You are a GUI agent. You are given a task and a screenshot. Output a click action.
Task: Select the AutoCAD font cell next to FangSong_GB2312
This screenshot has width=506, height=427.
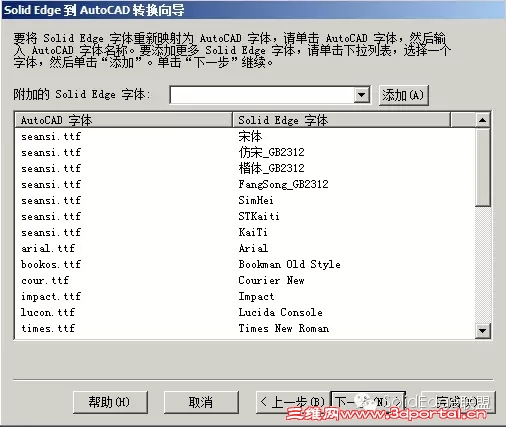[51, 184]
